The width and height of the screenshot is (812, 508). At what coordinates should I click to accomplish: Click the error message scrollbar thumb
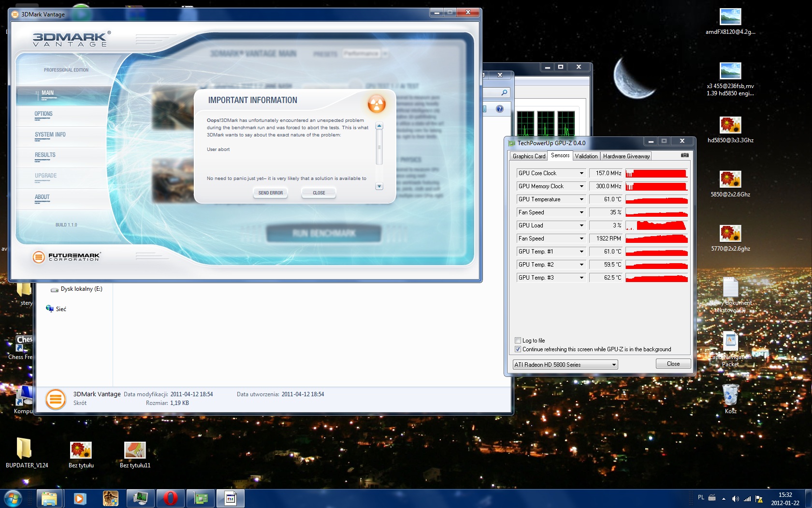tap(379, 147)
